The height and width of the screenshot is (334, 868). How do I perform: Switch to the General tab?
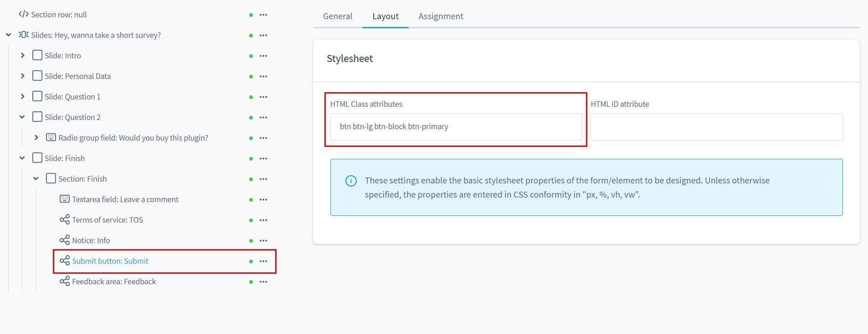pyautogui.click(x=338, y=16)
